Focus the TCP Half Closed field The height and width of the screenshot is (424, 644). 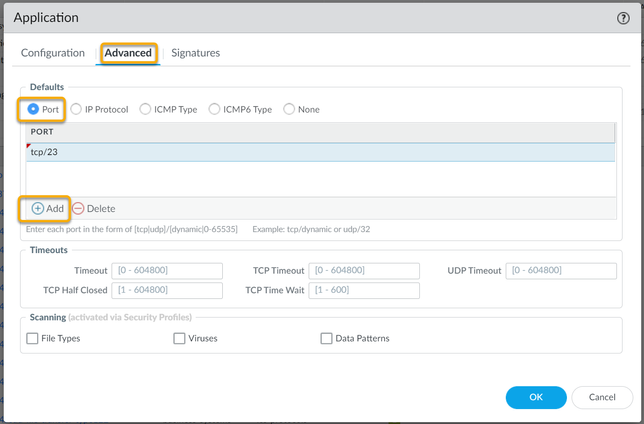(166, 290)
